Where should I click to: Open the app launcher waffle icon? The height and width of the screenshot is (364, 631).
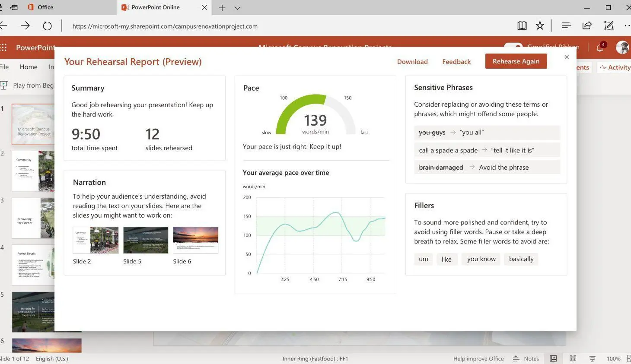pyautogui.click(x=3, y=47)
